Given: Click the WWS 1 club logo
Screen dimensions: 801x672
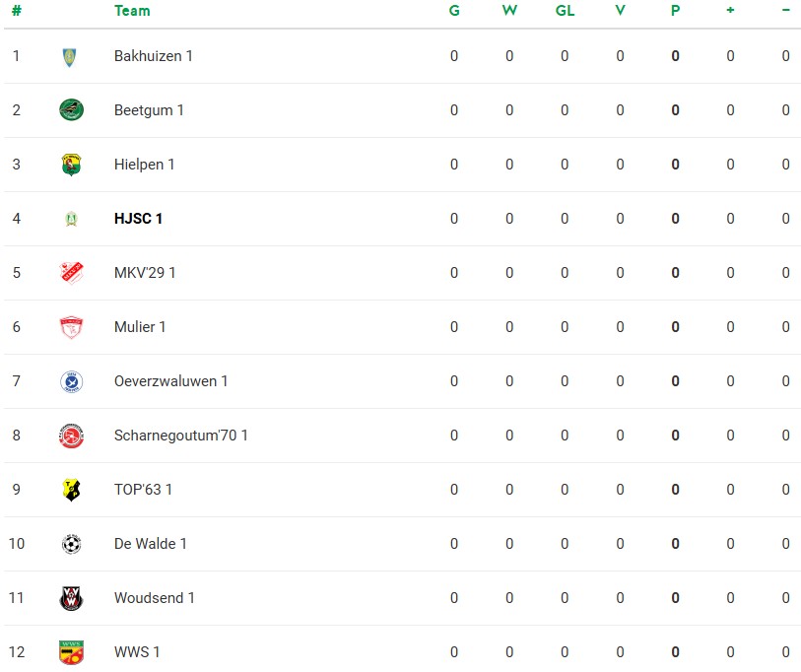Looking at the screenshot, I should (x=72, y=652).
